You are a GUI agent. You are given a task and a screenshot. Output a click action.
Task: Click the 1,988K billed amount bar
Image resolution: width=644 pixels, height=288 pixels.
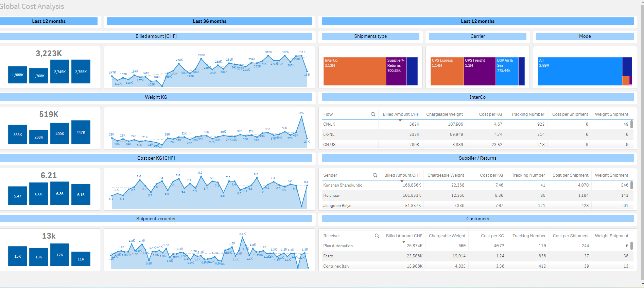coord(18,75)
